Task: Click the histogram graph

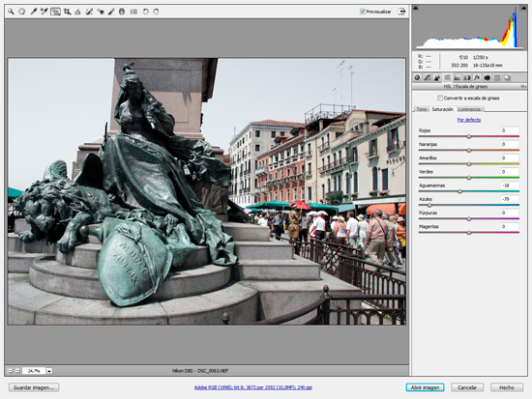Action: tap(469, 27)
